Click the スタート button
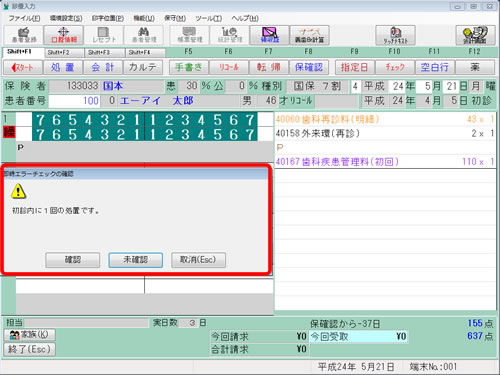Screen dimensions: 500x375 [x=23, y=68]
